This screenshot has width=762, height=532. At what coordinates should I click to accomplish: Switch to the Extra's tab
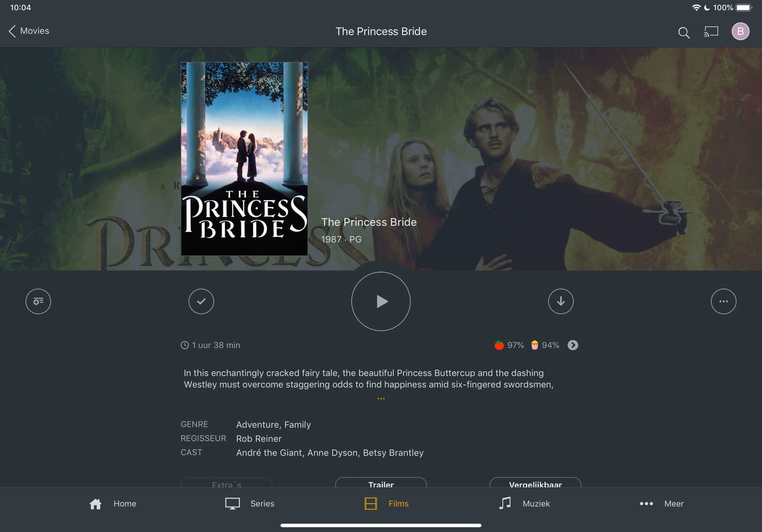point(227,483)
